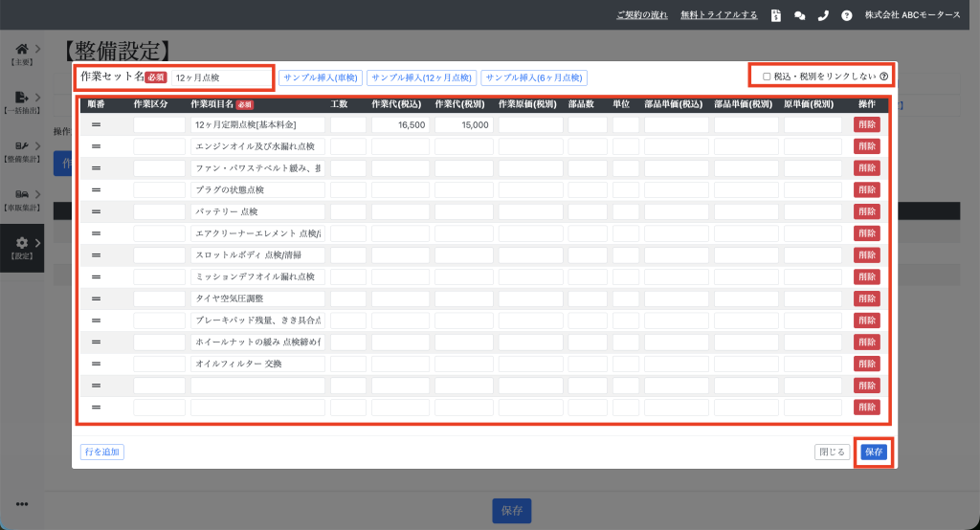Open the 一括抽出 file export sidebar icon
The height and width of the screenshot is (530, 980).
pos(21,98)
